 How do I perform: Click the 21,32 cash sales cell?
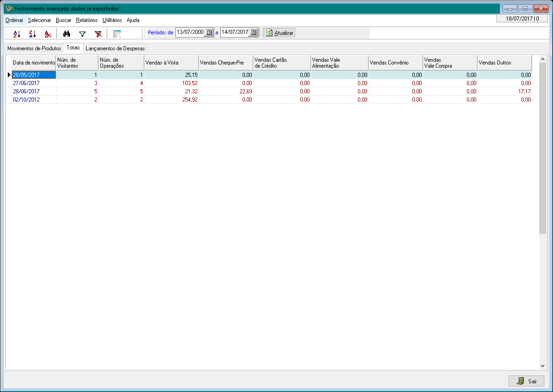[x=172, y=91]
